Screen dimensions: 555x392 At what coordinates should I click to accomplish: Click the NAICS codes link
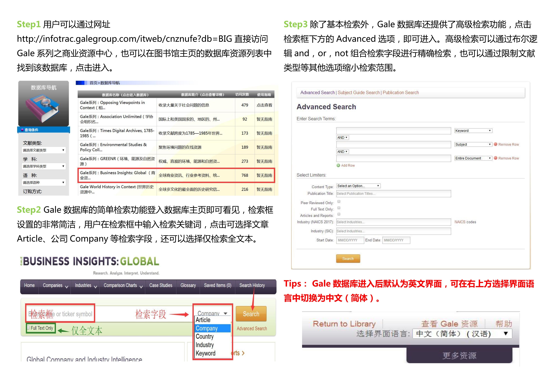[x=465, y=222]
